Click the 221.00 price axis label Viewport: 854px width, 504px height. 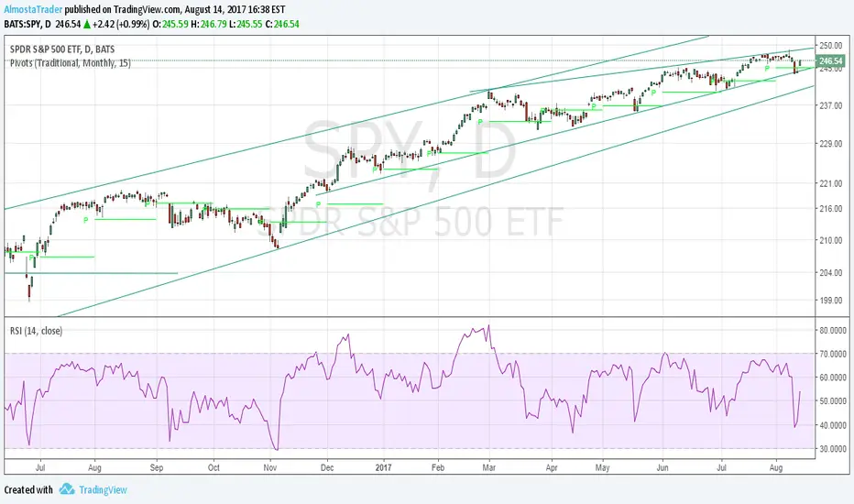[x=830, y=183]
